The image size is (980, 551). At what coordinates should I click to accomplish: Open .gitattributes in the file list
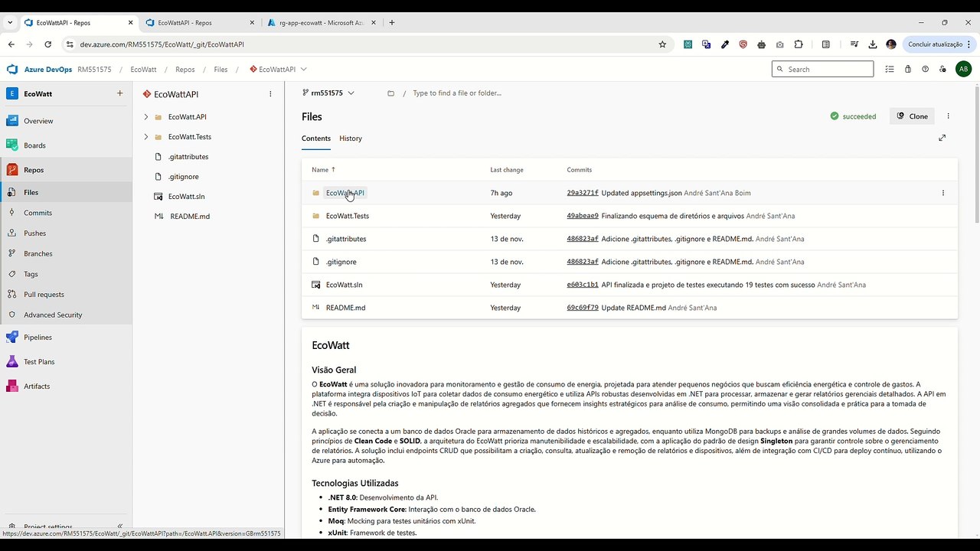346,239
